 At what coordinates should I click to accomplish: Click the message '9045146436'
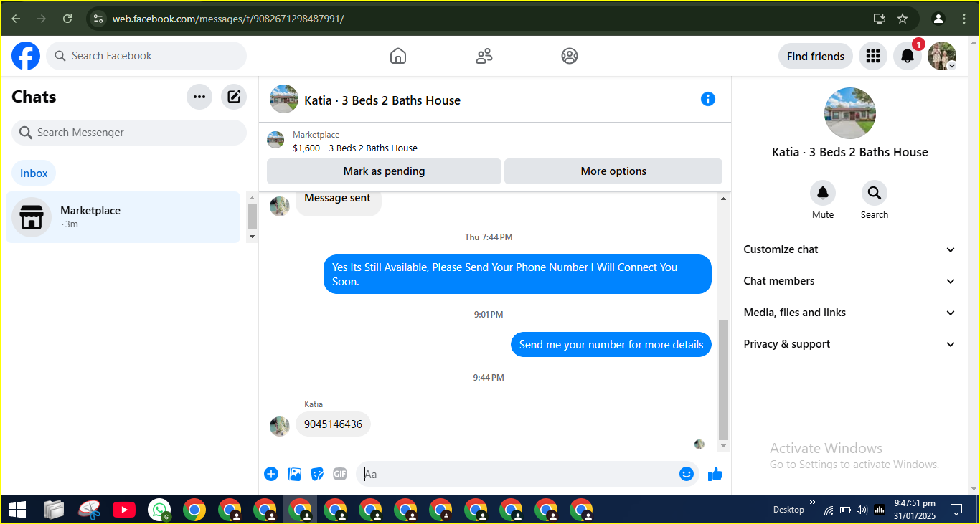pos(334,424)
